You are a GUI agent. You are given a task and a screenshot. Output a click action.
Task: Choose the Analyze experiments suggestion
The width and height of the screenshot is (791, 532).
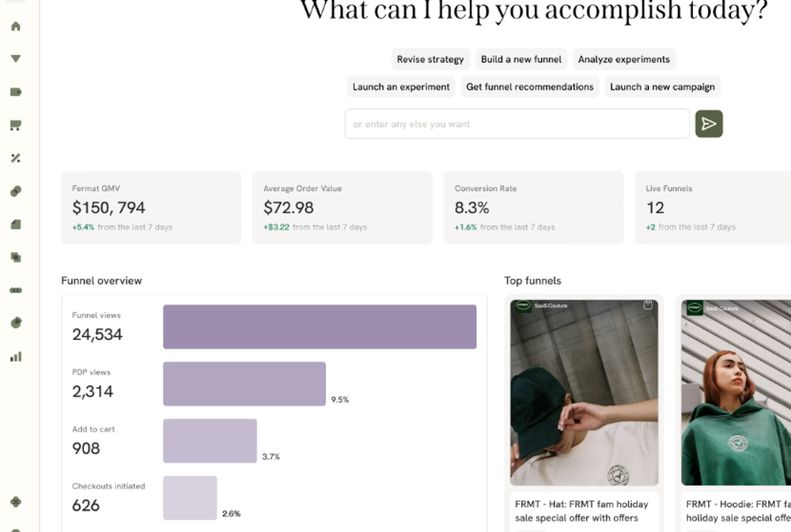(623, 59)
